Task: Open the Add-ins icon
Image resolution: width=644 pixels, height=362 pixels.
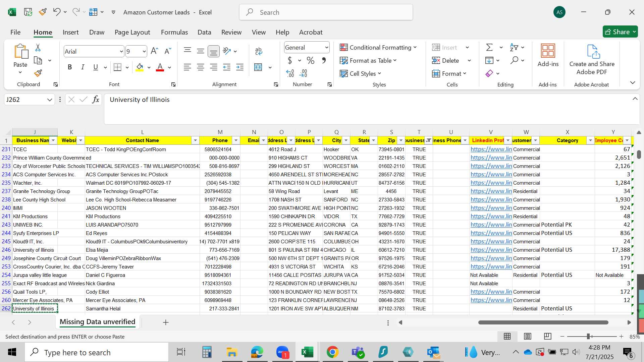Action: click(x=548, y=56)
